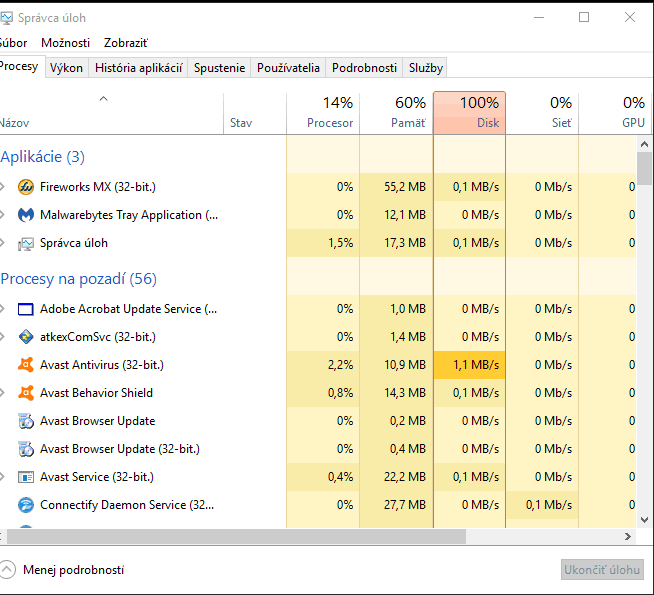654x595 pixels.
Task: Click the Adobe Acrobat Update Service icon
Action: point(26,309)
